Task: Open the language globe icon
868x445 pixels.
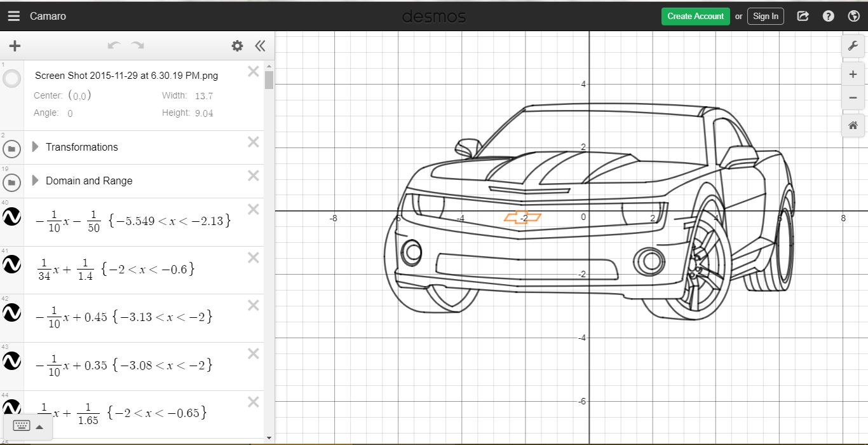Action: tap(853, 15)
